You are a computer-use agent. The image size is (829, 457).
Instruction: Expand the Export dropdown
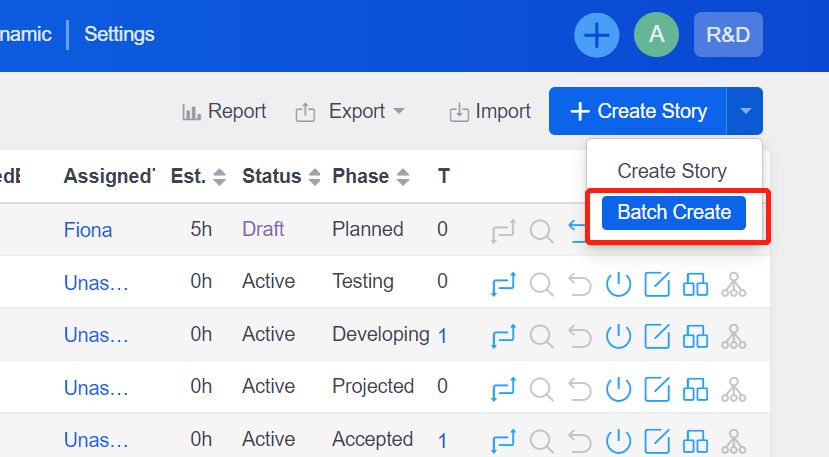click(350, 112)
